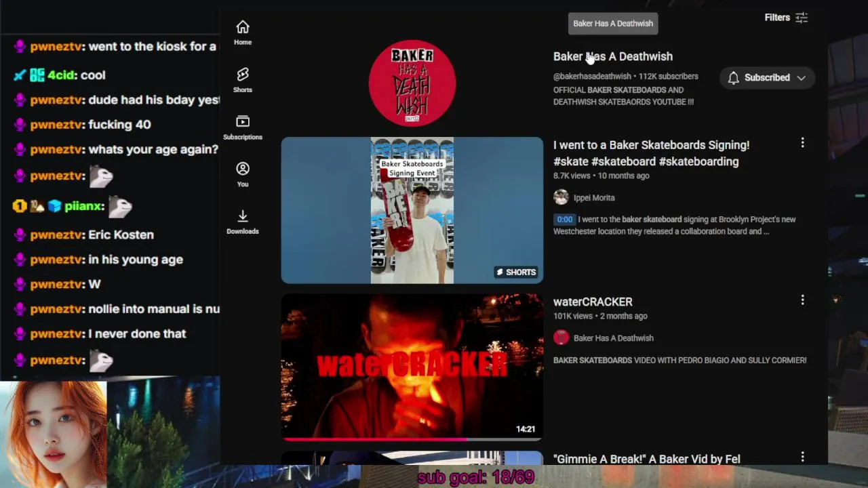This screenshot has height=488, width=868.
Task: Play the waterCRACKER video thumbnail
Action: (x=412, y=367)
